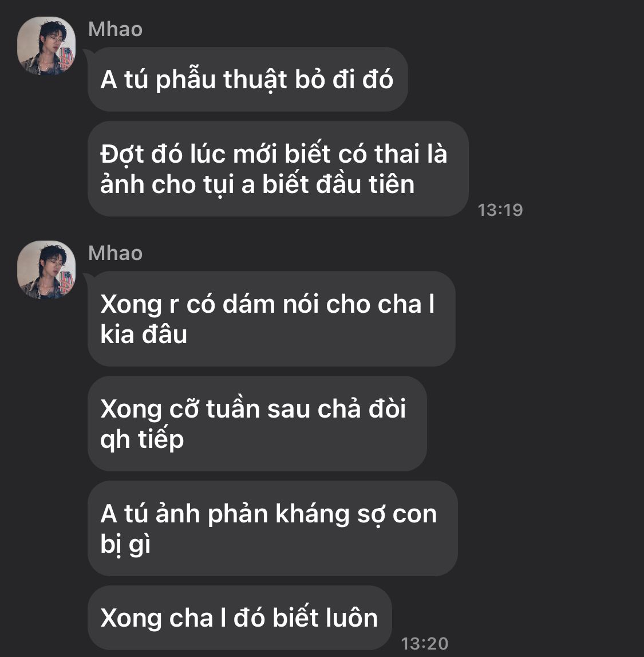
Task: Select the message "Xong cha l đó biết luôn"
Action: click(239, 617)
